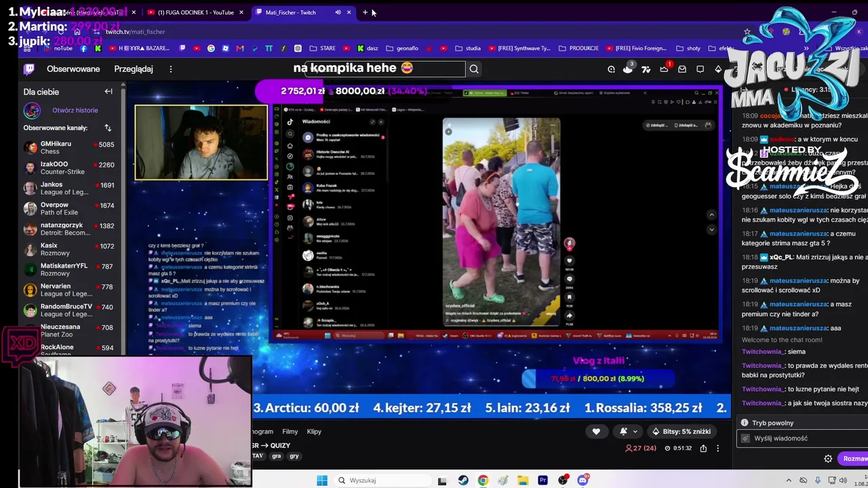Image resolution: width=868 pixels, height=488 pixels.
Task: Click the Kasix channel avatar
Action: pos(30,249)
